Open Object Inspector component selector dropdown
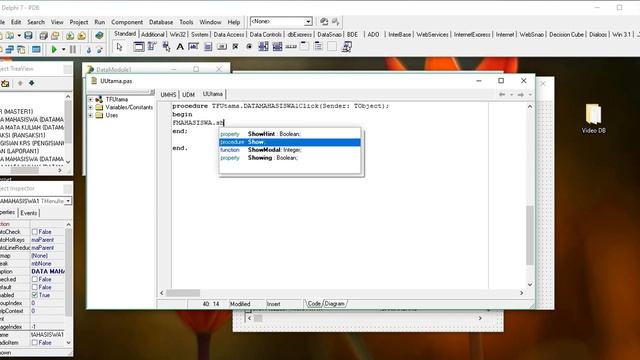 click(68, 201)
